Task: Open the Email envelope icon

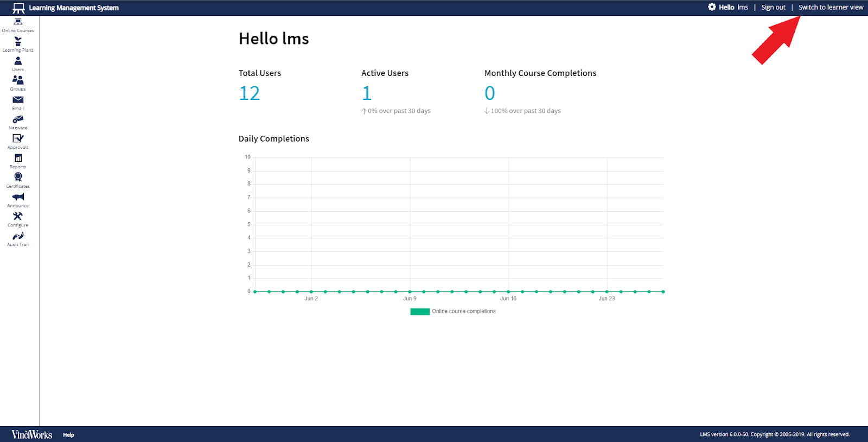Action: (18, 100)
